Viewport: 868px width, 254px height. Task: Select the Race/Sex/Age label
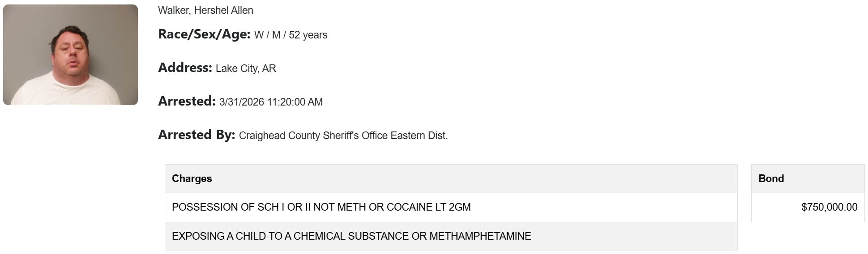[204, 34]
